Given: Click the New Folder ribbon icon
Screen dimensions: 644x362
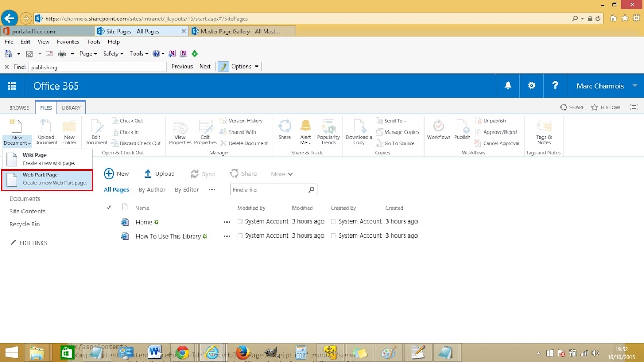Looking at the screenshot, I should click(x=69, y=132).
